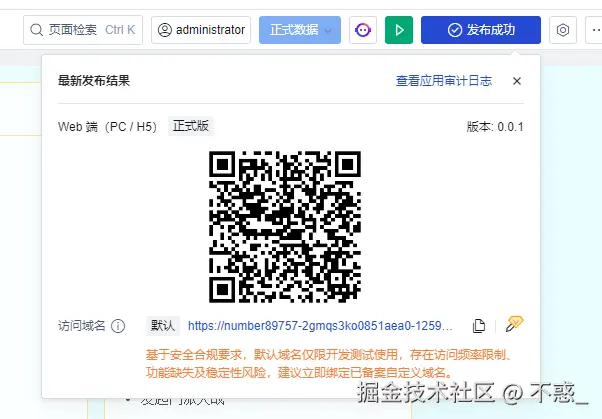The height and width of the screenshot is (419, 602).
Task: Open the hexagon settings icon
Action: point(563,30)
